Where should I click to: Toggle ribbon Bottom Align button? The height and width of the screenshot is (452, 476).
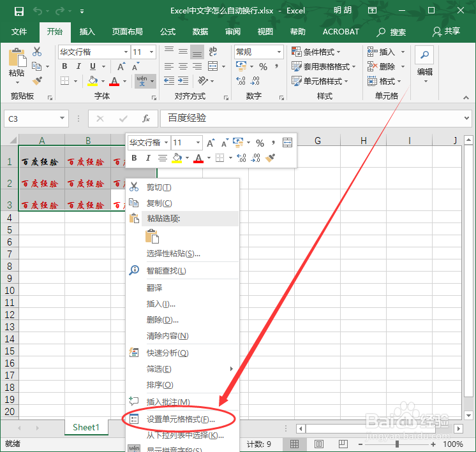point(197,52)
